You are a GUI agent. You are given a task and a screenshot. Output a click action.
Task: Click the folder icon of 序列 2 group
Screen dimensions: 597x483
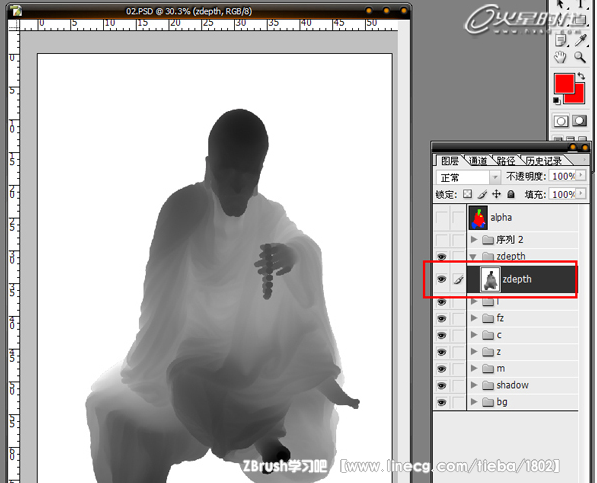(488, 240)
